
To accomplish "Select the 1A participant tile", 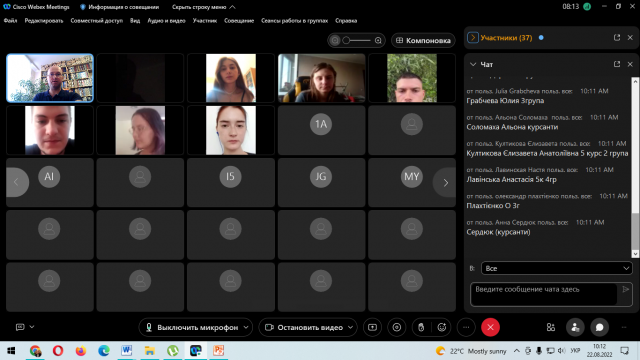I will pyautogui.click(x=322, y=130).
